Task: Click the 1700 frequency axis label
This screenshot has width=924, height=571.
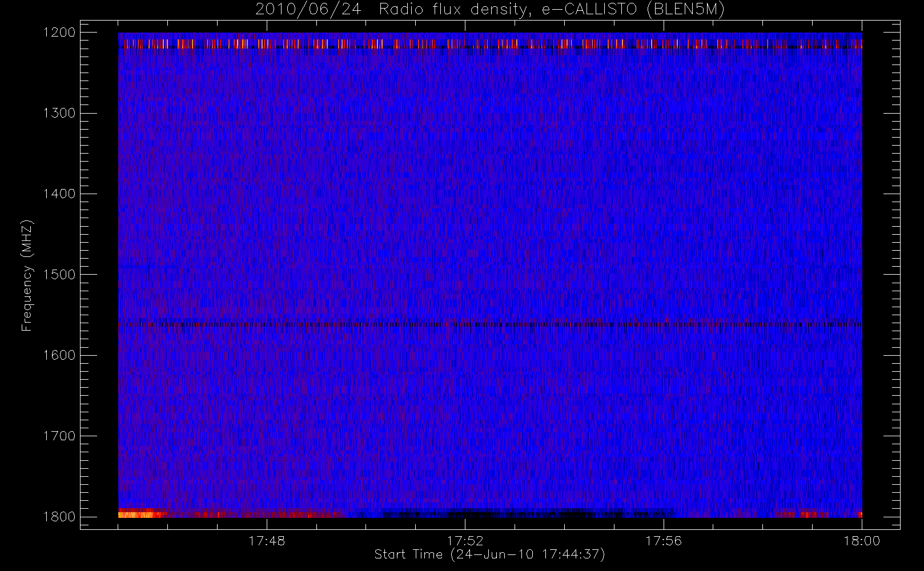Action: coord(59,436)
